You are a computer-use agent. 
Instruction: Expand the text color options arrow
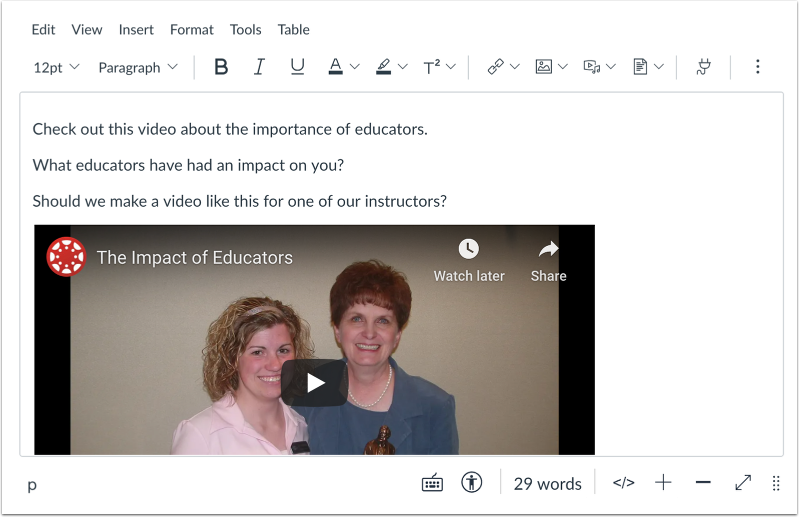pyautogui.click(x=355, y=67)
